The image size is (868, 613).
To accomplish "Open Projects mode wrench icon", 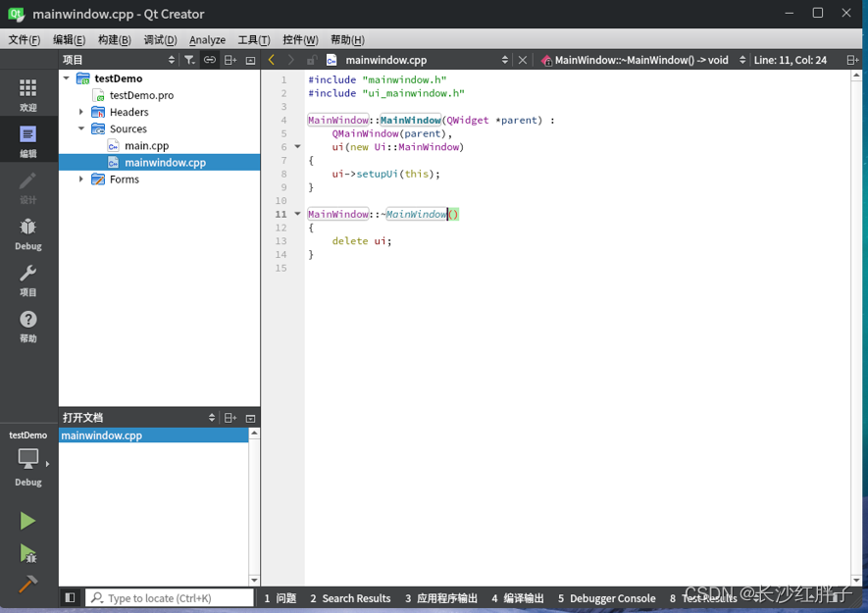I will [x=28, y=280].
